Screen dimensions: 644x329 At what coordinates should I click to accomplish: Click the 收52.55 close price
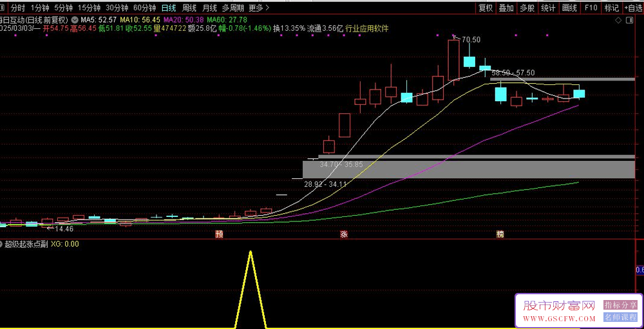click(x=139, y=28)
